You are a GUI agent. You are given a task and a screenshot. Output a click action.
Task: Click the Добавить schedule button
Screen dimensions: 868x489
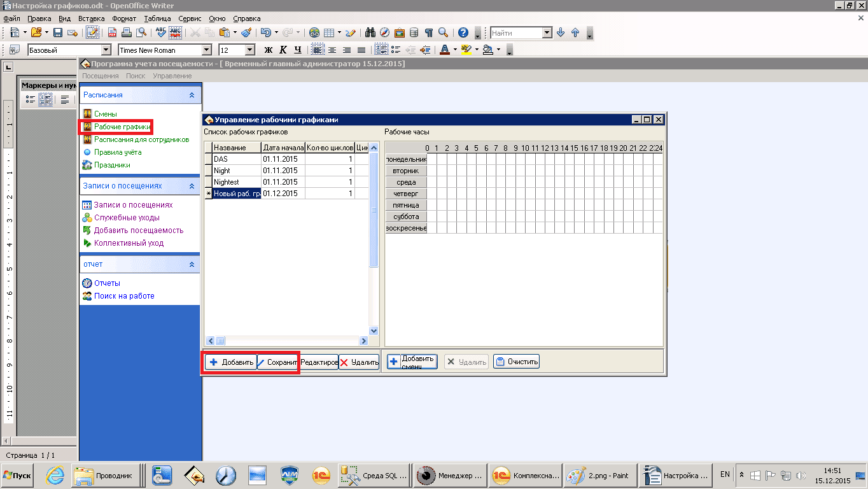[x=231, y=362]
